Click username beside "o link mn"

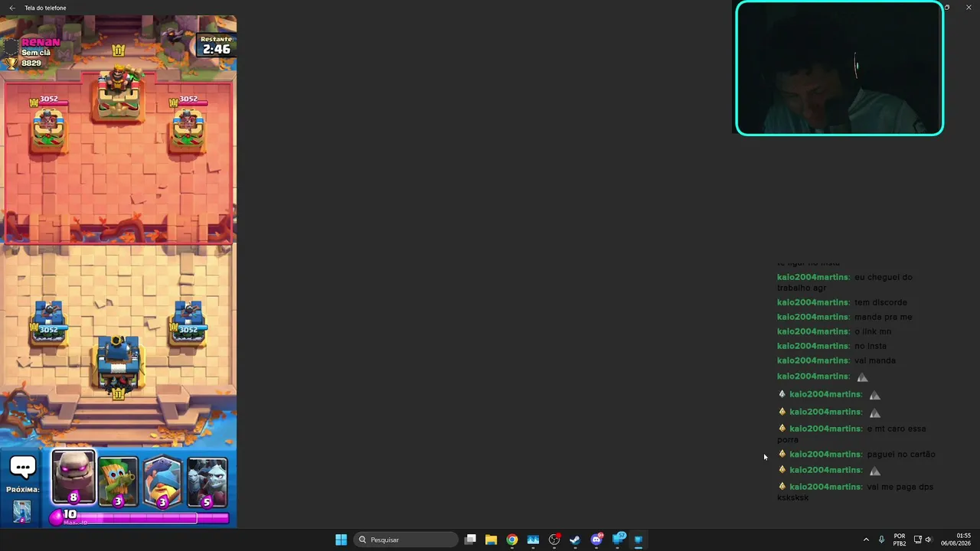[813, 331]
